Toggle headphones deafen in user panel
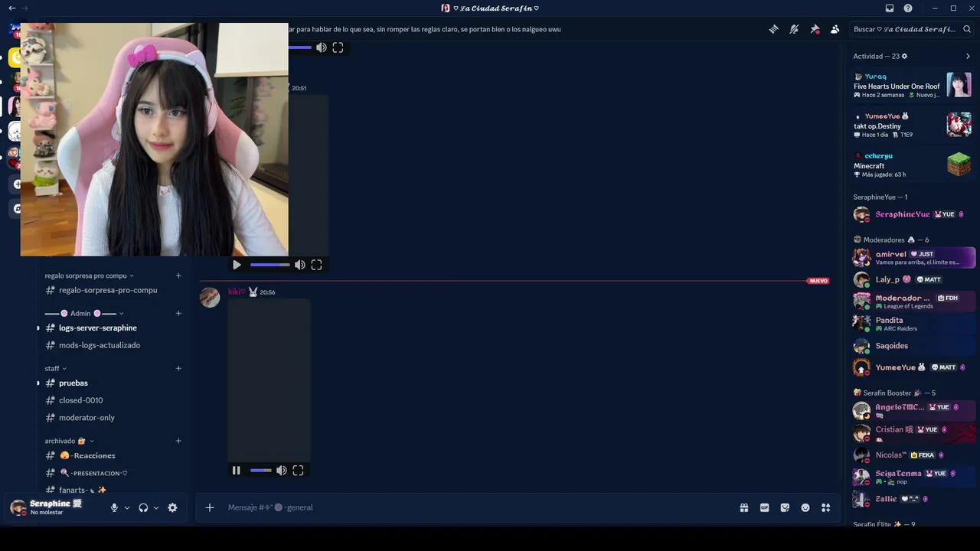Image resolution: width=980 pixels, height=551 pixels. (143, 507)
